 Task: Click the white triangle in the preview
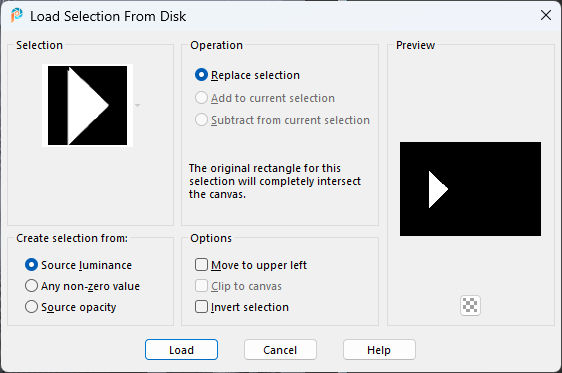[x=437, y=190]
